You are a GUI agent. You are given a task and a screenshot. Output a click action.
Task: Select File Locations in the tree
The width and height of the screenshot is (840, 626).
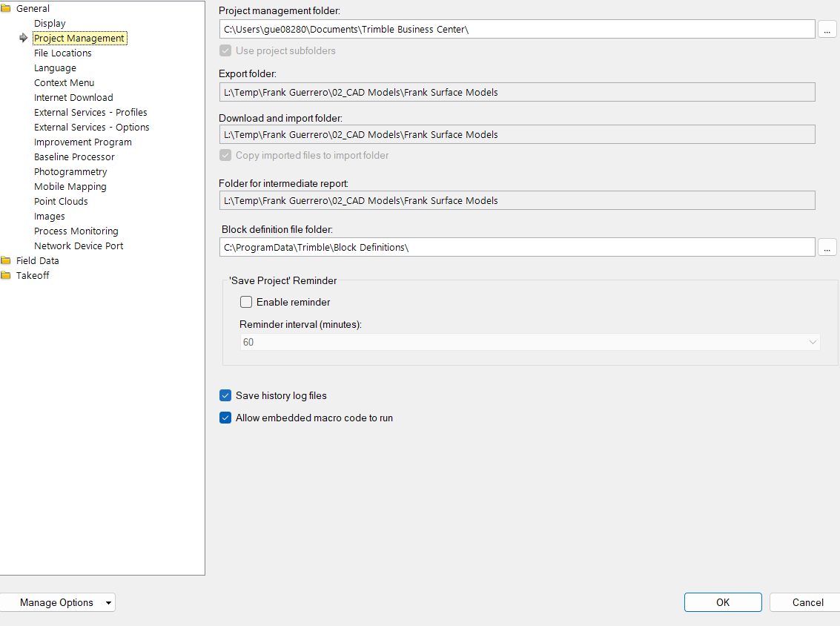point(63,53)
